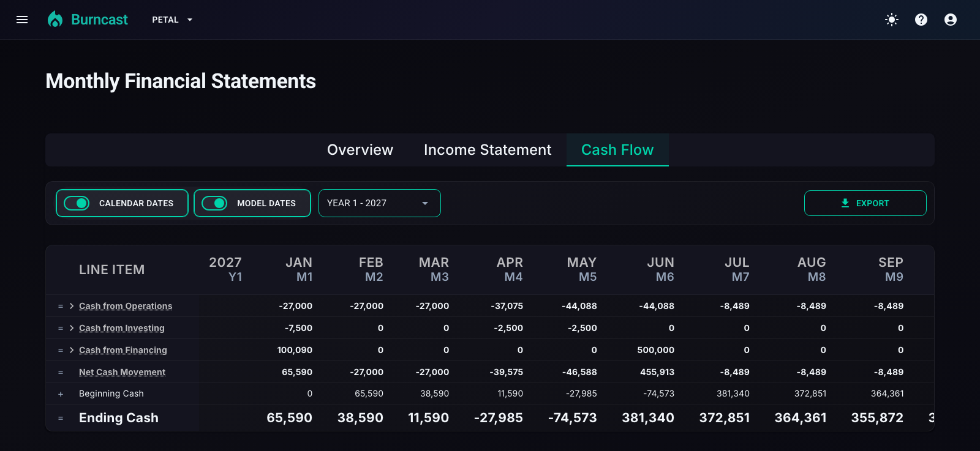The image size is (980, 451).
Task: Click the APR M4 column header
Action: (510, 270)
